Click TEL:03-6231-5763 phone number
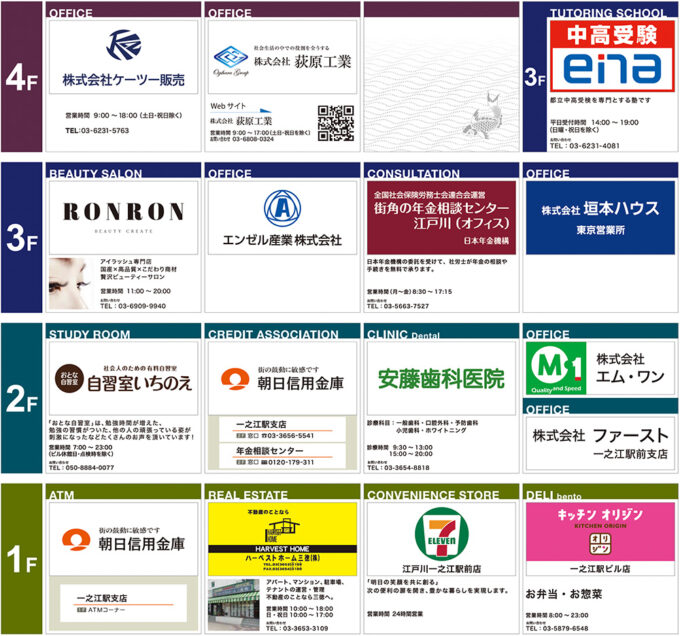This screenshot has width=680, height=636. [x=97, y=130]
